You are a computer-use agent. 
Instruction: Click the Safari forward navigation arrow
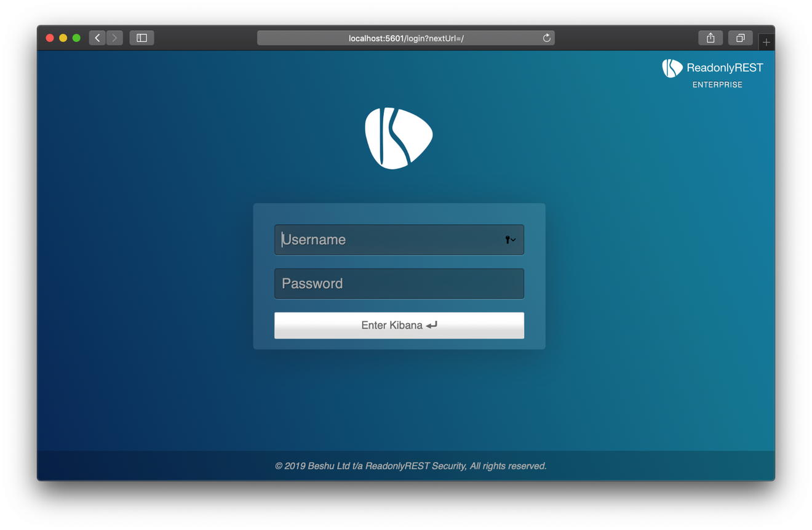coord(114,38)
